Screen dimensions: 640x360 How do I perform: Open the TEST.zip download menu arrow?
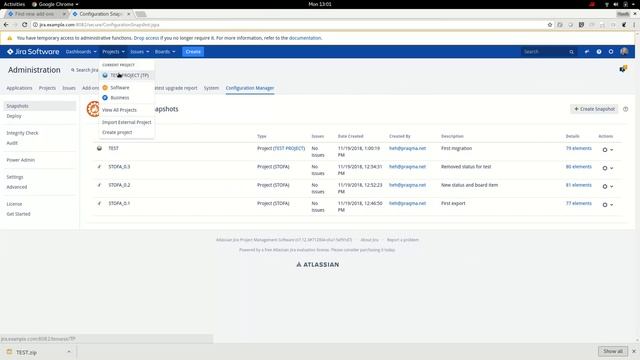[x=69, y=352]
